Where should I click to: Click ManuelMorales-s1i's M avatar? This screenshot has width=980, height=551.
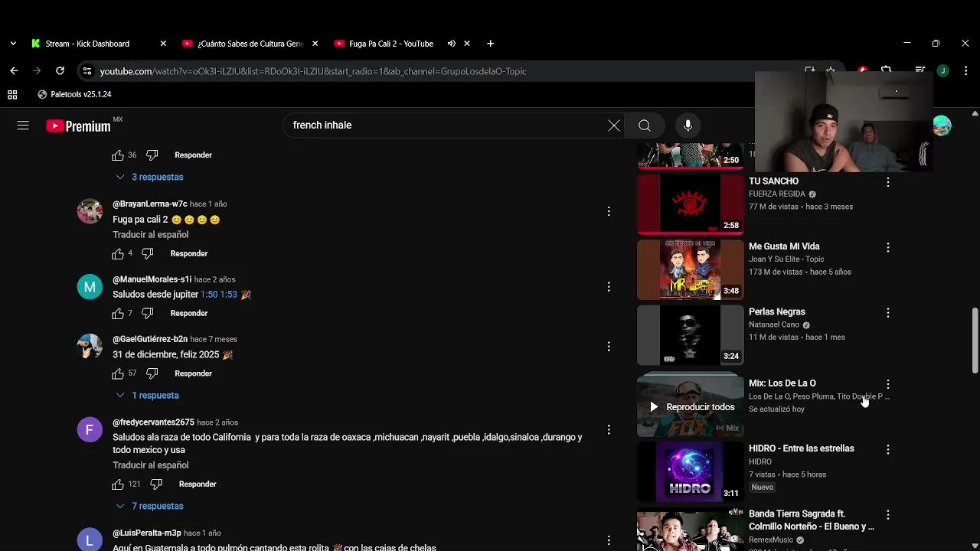90,287
